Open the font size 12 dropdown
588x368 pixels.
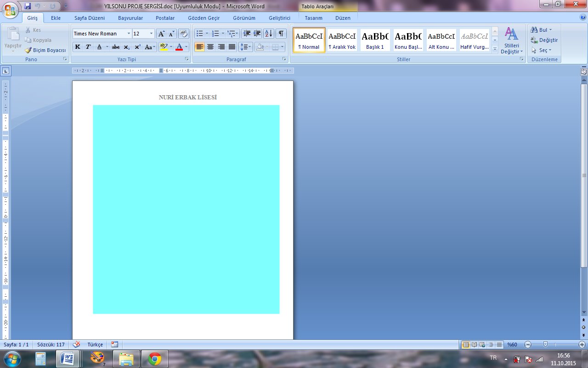coord(151,34)
